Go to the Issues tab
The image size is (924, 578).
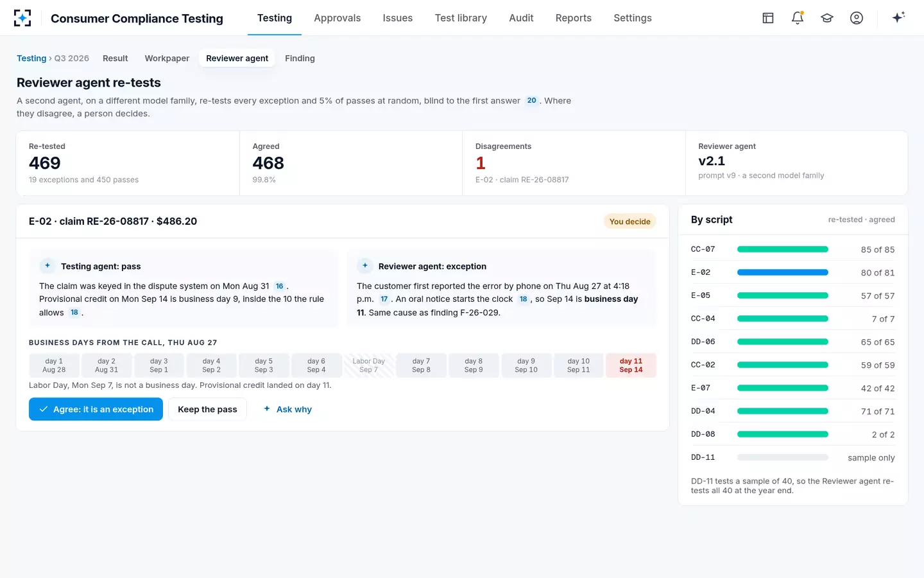(398, 18)
